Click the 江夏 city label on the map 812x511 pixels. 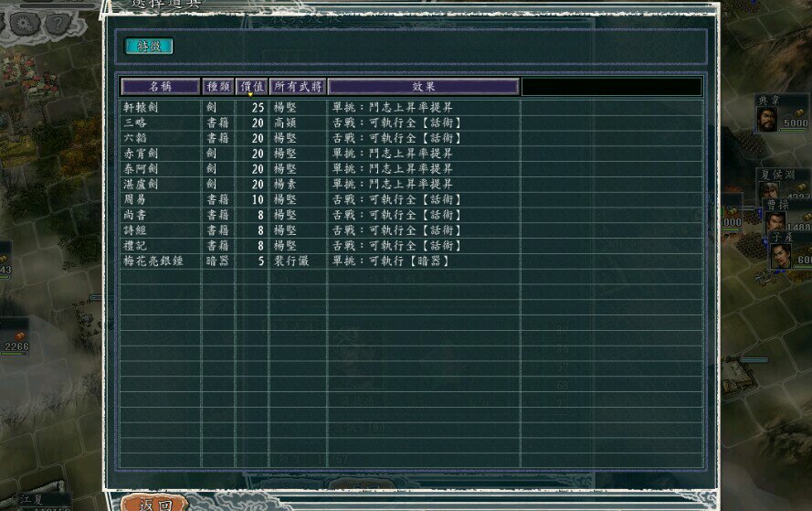[32, 500]
